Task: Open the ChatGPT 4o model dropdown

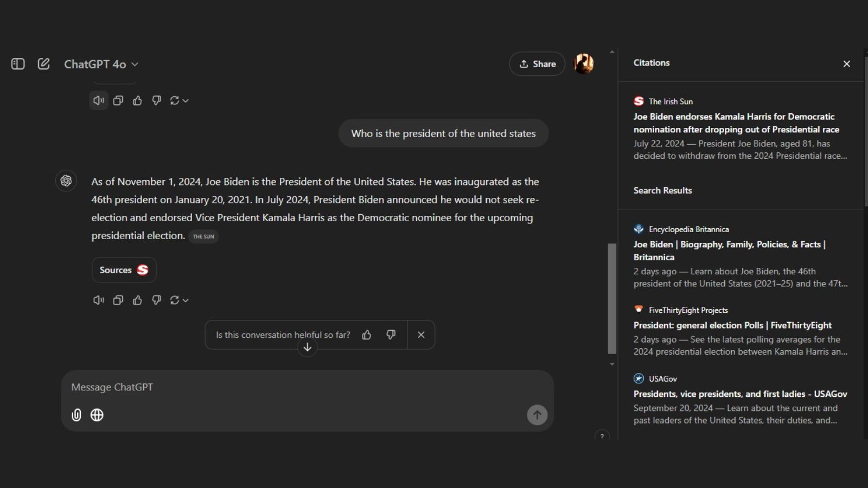Action: [x=101, y=64]
